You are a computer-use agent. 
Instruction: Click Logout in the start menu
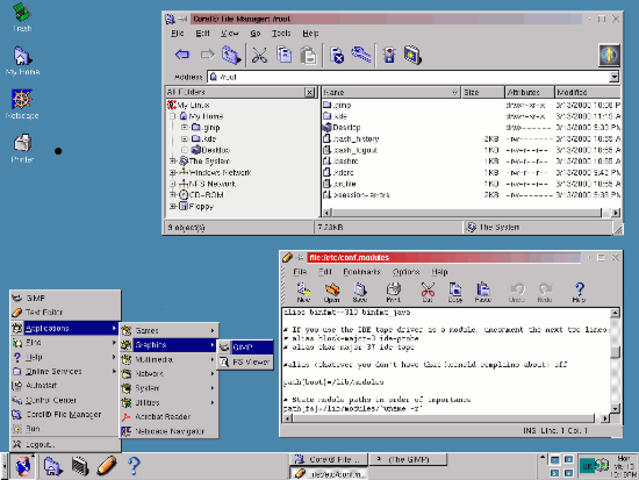pos(65,445)
